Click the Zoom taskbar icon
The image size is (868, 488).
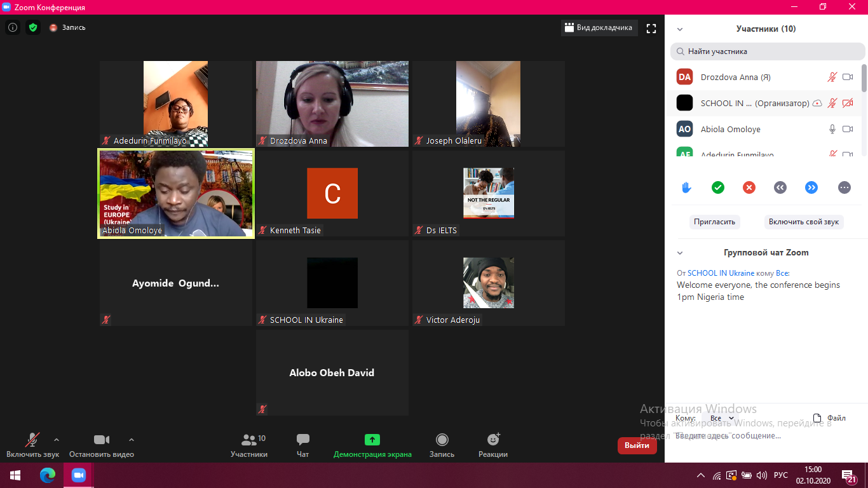pos(79,475)
